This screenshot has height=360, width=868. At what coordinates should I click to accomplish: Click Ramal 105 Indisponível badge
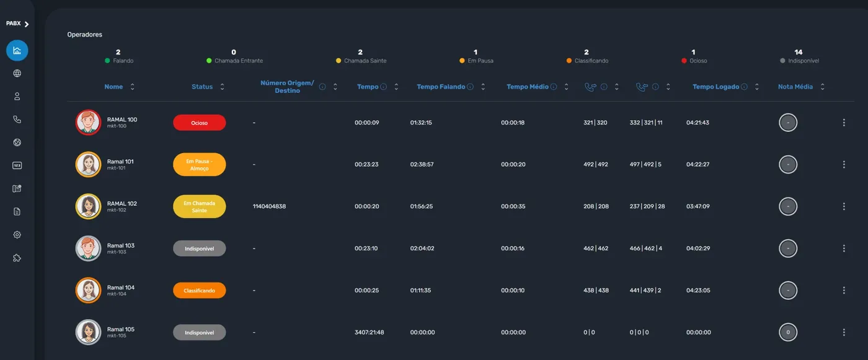200,332
